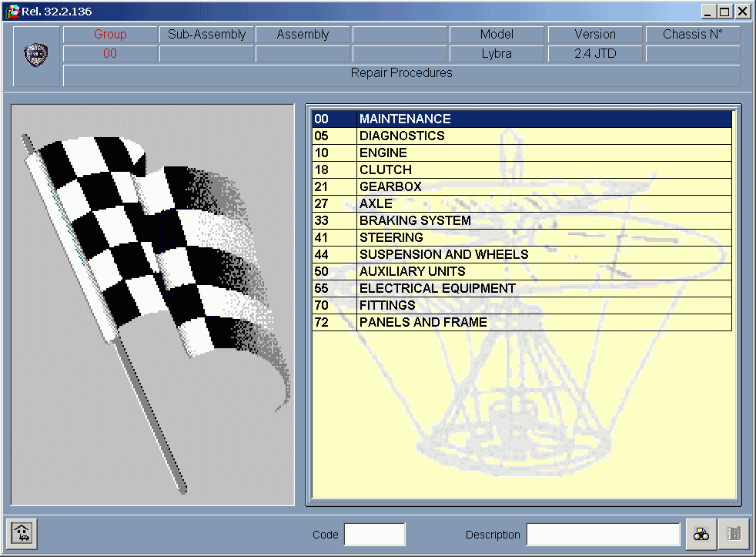This screenshot has width=756, height=557.
Task: Select row 50 AUXILIARY UNITS
Action: [x=522, y=270]
